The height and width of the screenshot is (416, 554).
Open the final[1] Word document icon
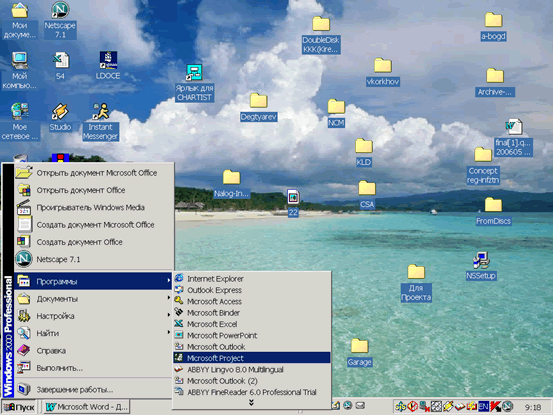(513, 138)
